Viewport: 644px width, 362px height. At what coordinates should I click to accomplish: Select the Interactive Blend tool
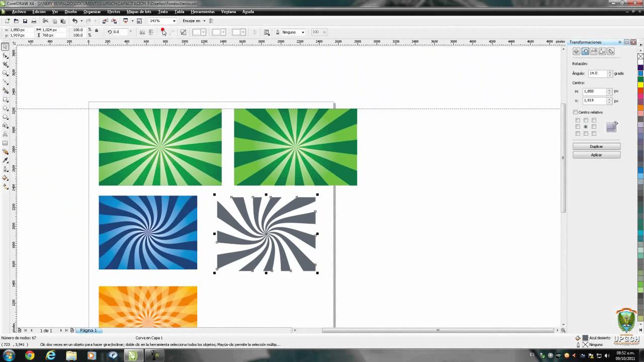(6, 151)
